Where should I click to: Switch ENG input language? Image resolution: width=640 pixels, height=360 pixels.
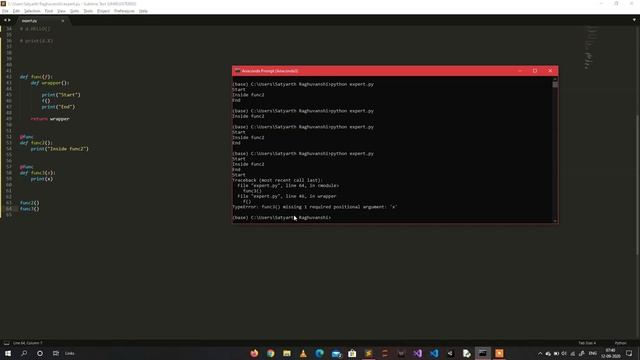(x=593, y=353)
